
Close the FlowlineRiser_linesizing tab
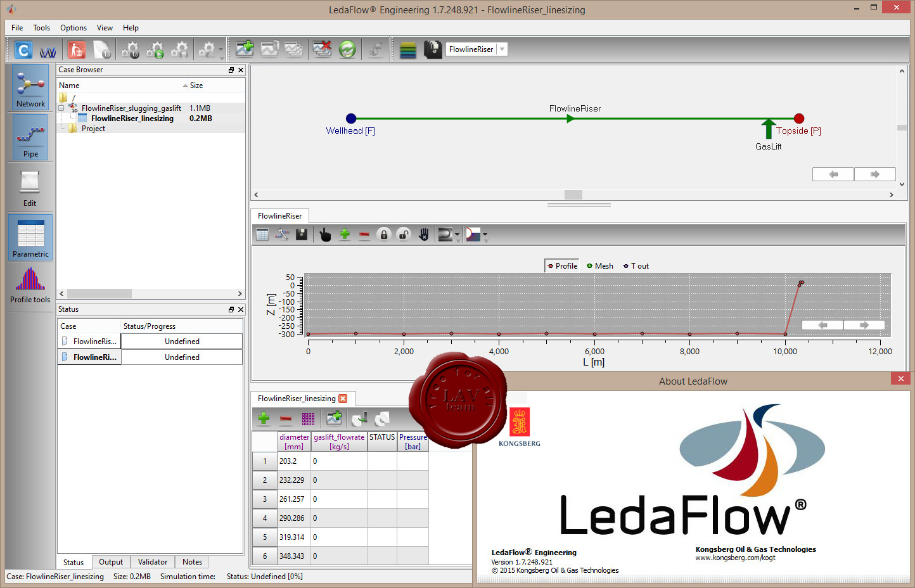point(343,399)
